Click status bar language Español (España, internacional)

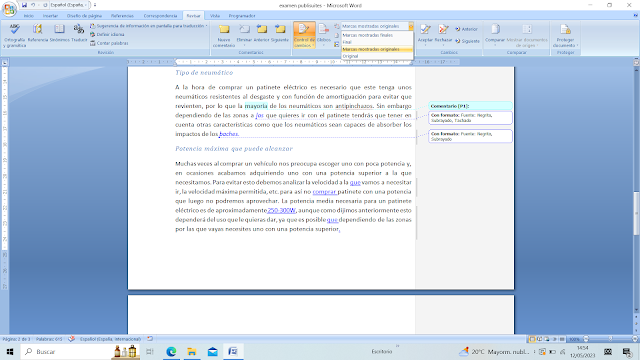coord(110,339)
